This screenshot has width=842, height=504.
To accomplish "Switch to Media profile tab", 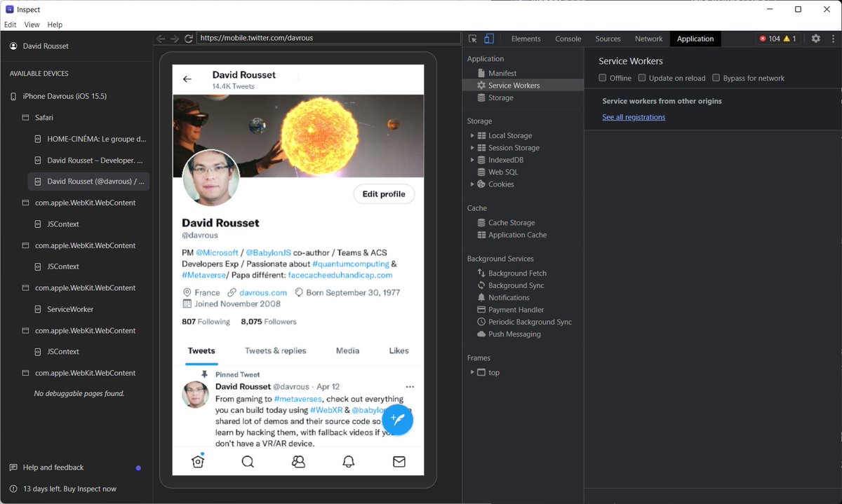I will [x=347, y=350].
